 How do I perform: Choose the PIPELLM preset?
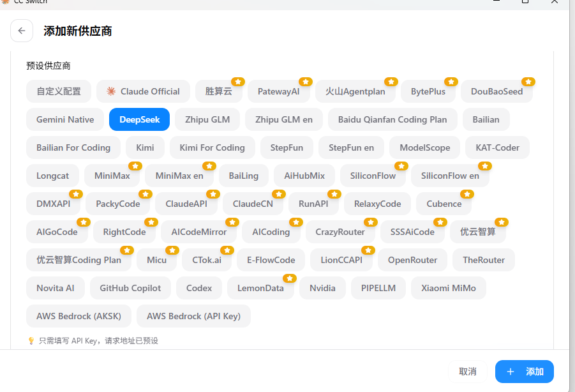pyautogui.click(x=378, y=288)
